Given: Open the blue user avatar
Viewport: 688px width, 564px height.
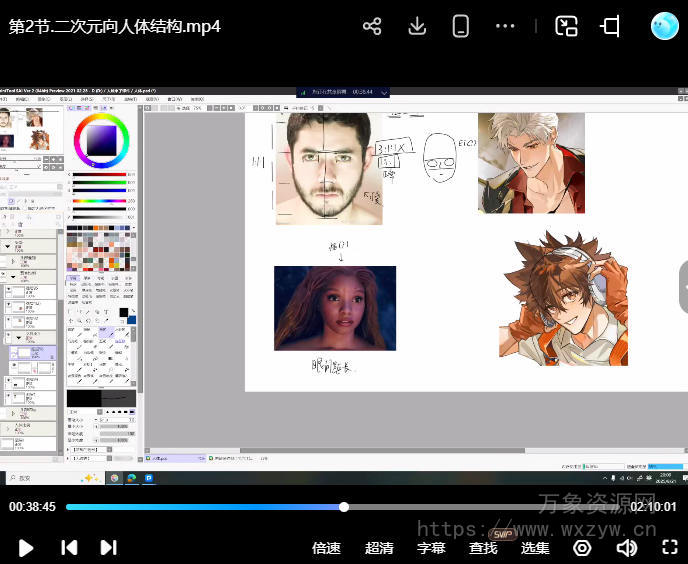Looking at the screenshot, I should point(664,27).
